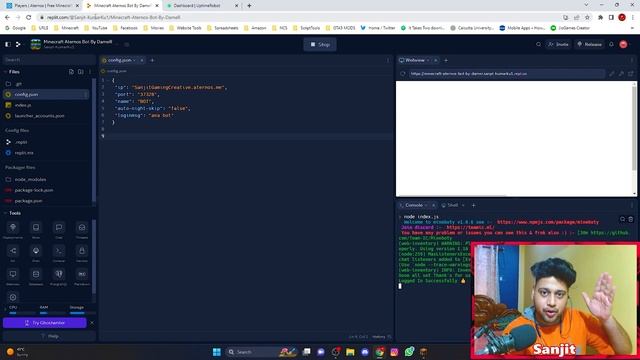This screenshot has height=360, width=640.
Task: Click the Replit logo icon
Action: click(x=18, y=44)
